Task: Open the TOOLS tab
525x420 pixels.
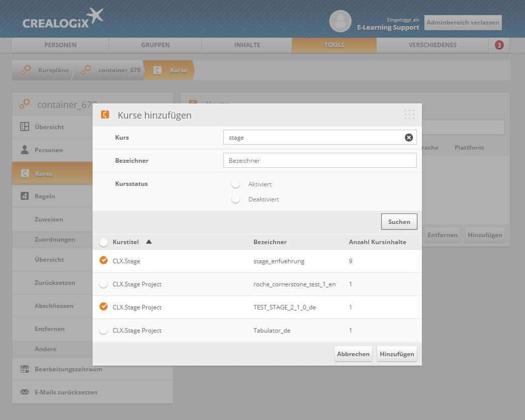Action: (334, 45)
